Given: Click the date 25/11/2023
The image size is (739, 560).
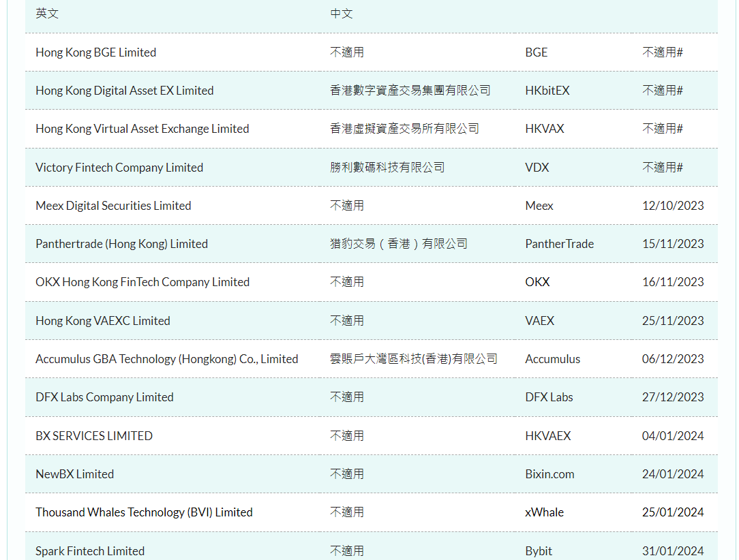Looking at the screenshot, I should (673, 321).
